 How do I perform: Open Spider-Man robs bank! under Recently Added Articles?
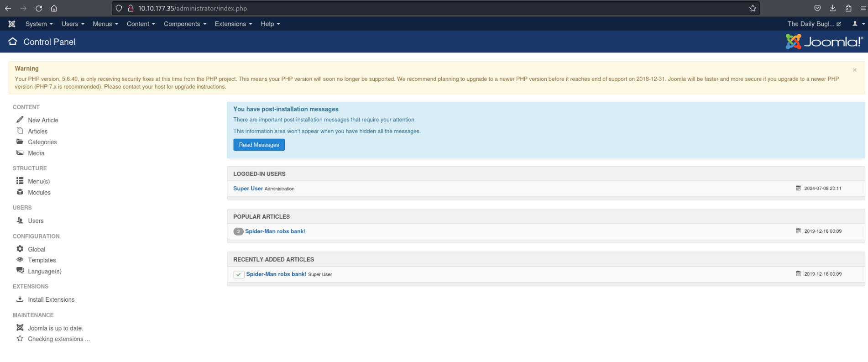276,274
